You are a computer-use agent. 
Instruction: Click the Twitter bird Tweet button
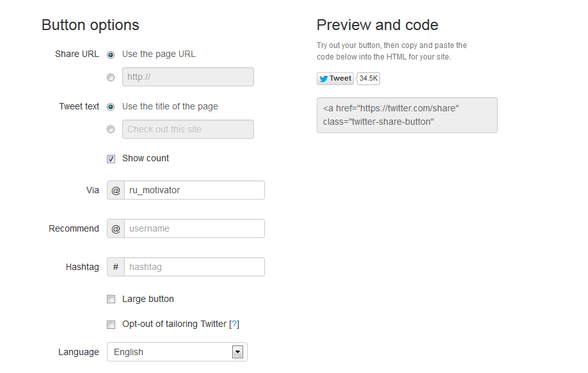[335, 78]
